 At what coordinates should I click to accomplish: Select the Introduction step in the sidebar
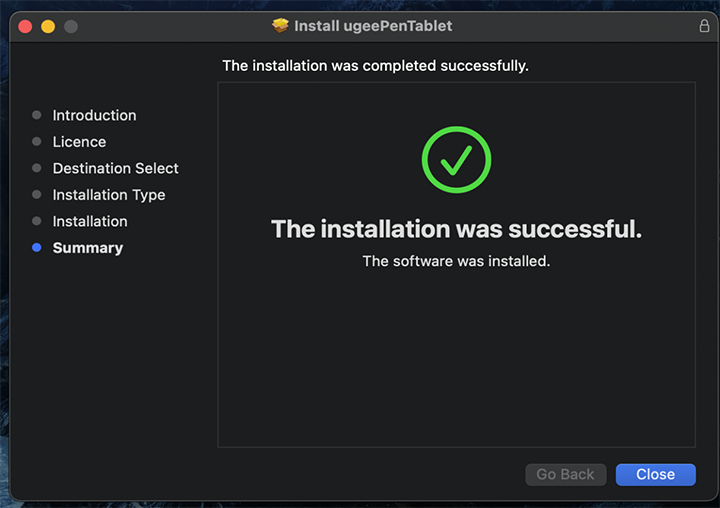click(x=94, y=115)
